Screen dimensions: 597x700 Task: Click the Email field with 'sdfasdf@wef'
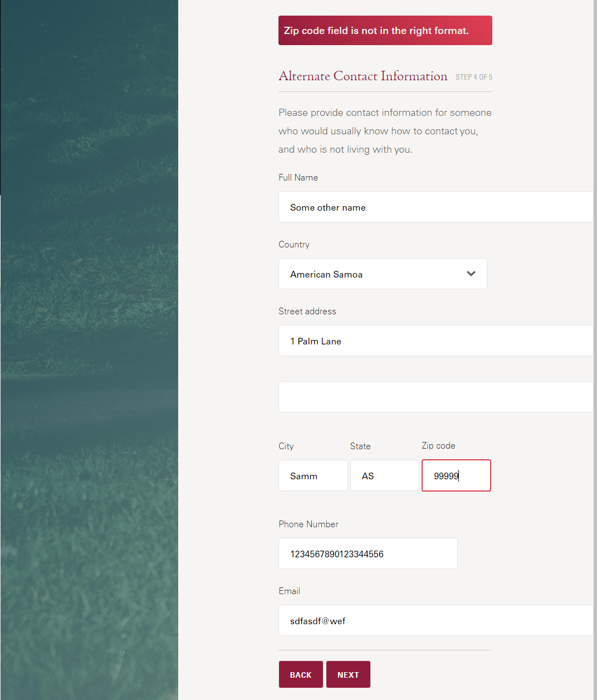point(434,620)
